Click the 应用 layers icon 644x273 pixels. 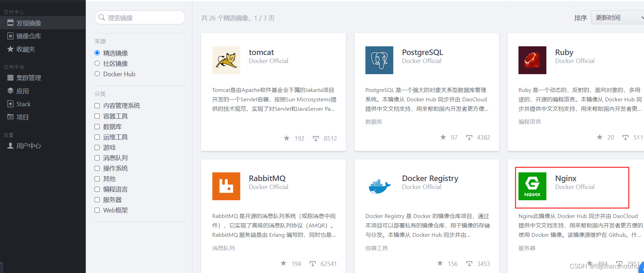(10, 91)
